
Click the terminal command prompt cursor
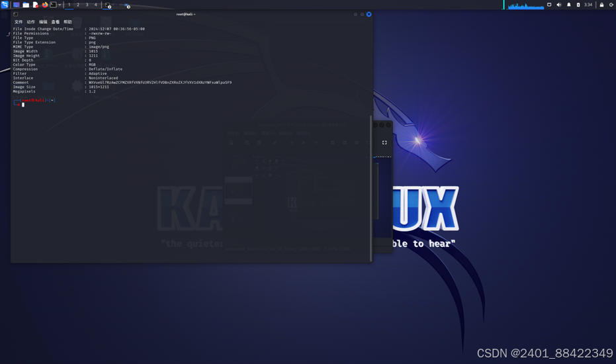pos(23,105)
